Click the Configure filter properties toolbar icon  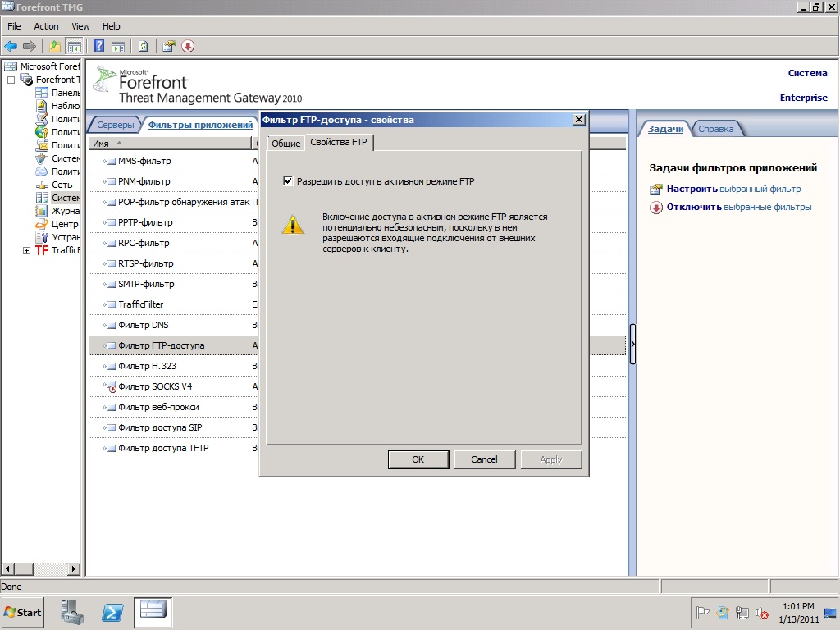[169, 47]
